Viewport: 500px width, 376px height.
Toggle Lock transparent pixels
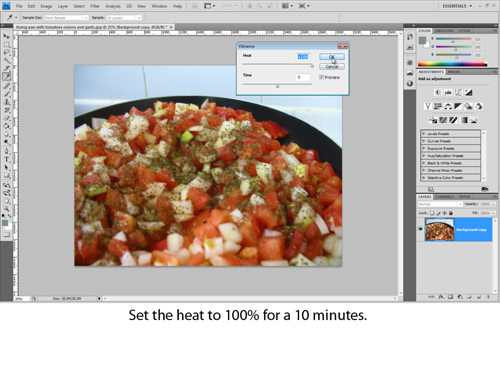pos(432,213)
